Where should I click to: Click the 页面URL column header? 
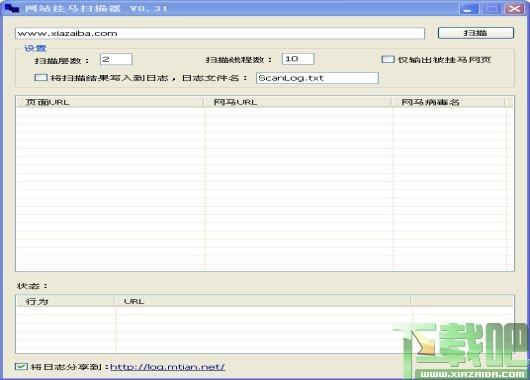click(110, 102)
